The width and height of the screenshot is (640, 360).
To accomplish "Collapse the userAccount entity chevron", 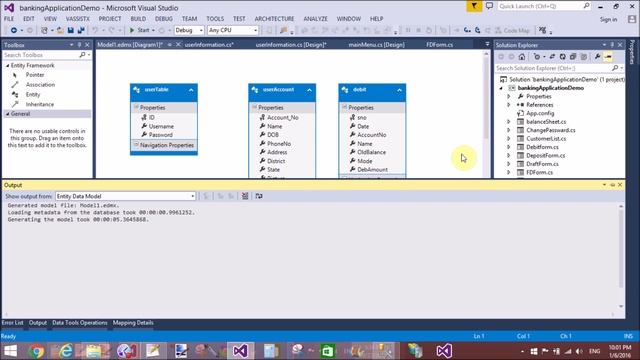I will 309,90.
